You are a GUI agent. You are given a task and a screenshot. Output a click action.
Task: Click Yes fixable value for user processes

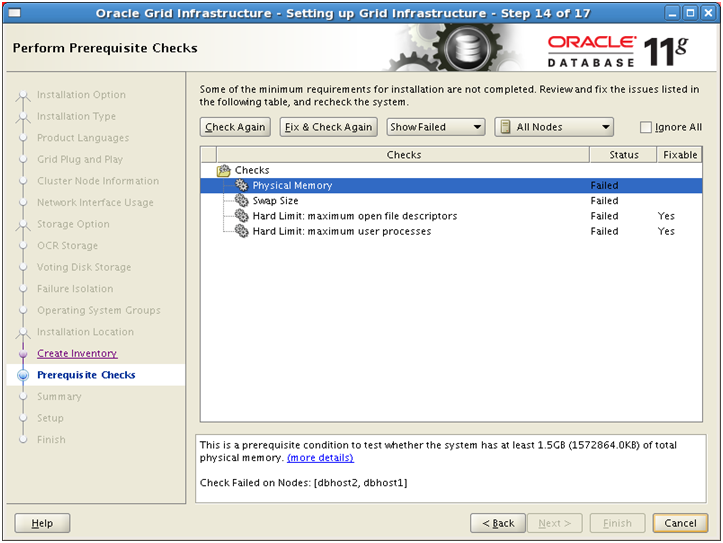(666, 231)
